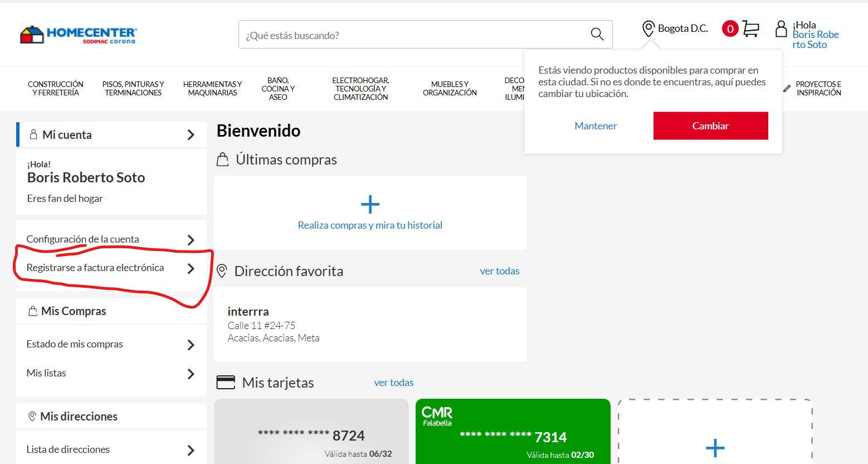
Task: Click the plus icon to add new card
Action: 715,447
